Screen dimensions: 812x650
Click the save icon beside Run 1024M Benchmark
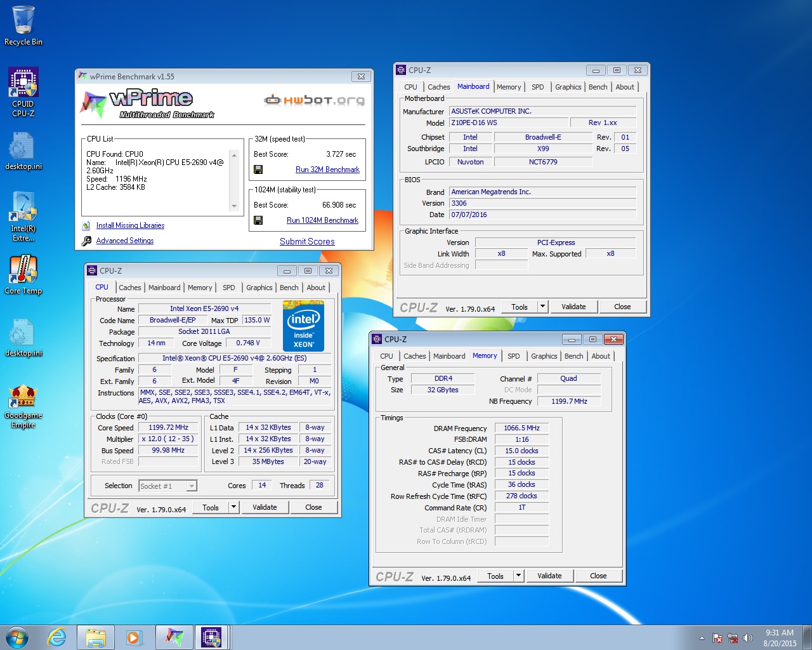click(x=258, y=220)
